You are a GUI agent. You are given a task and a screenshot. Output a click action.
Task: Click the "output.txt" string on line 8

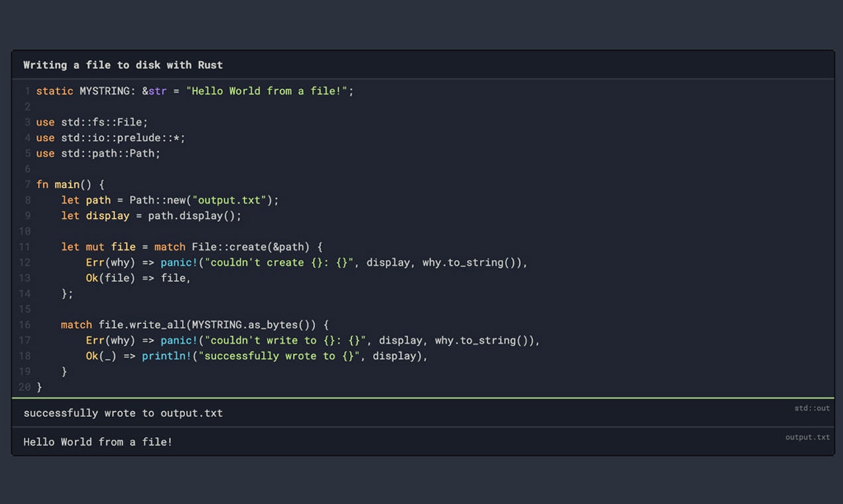(230, 200)
